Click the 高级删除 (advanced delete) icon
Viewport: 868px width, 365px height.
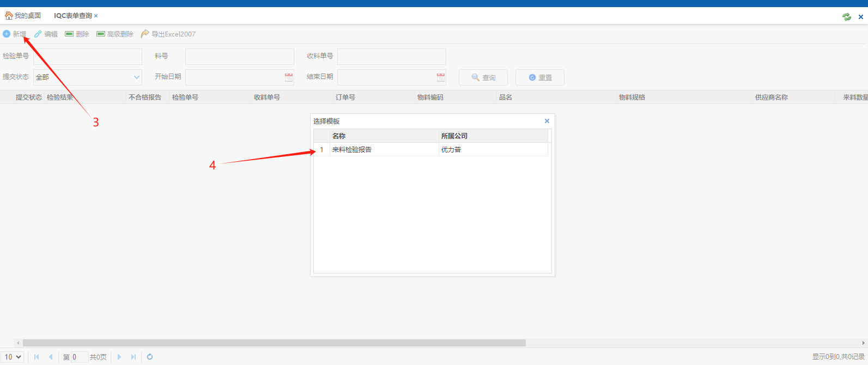[x=101, y=34]
